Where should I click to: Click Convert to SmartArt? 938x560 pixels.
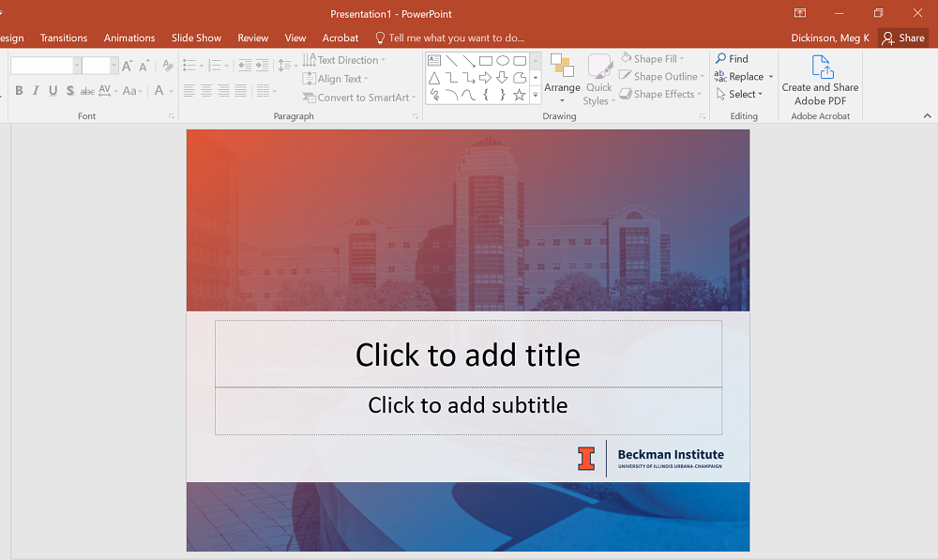pyautogui.click(x=359, y=98)
